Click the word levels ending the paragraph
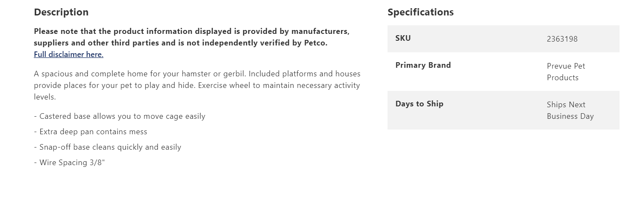Viewport: 644px width, 199px height. (45, 97)
